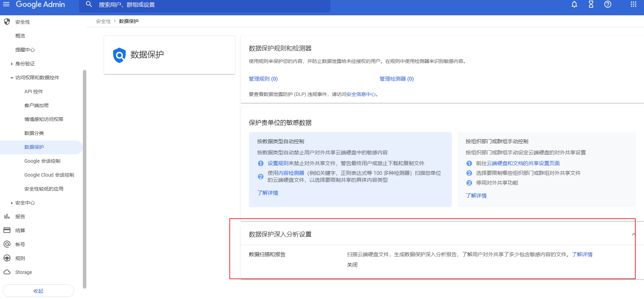This screenshot has height=299, width=644.
Task: Click 安全性 in the breadcrumb
Action: (x=103, y=21)
